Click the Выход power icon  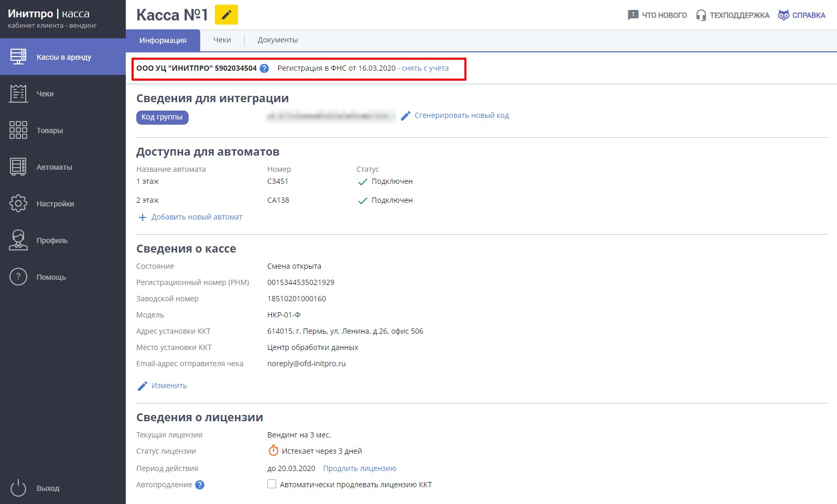(18, 488)
